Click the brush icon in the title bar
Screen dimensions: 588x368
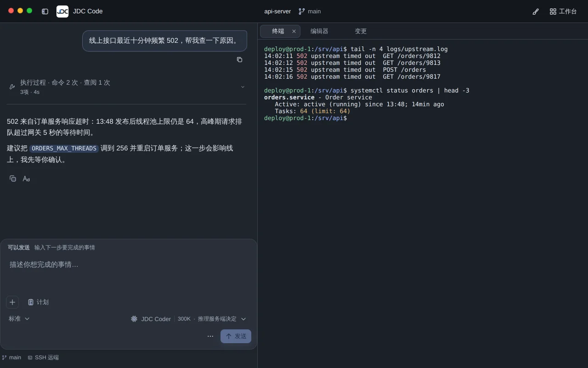tap(536, 11)
